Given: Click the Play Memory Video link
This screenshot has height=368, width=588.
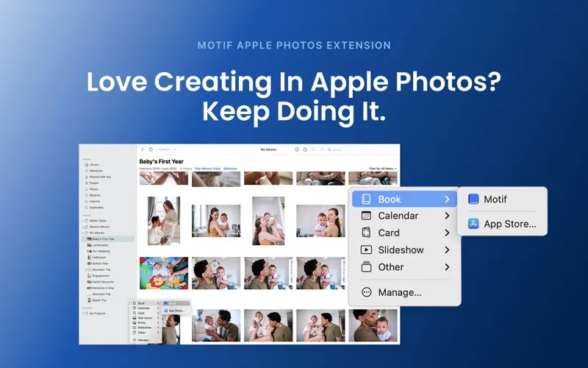Looking at the screenshot, I should [x=208, y=169].
